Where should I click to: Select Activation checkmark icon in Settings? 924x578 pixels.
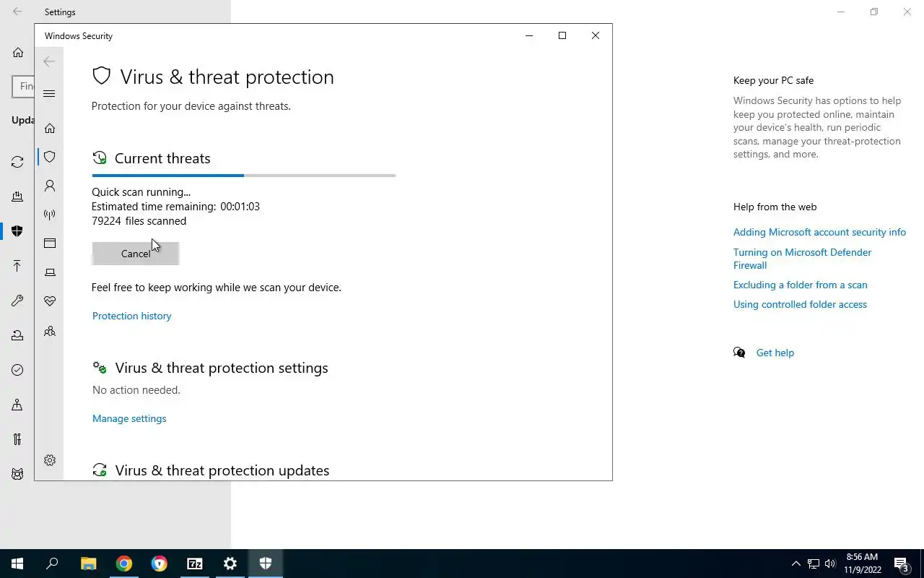point(17,370)
